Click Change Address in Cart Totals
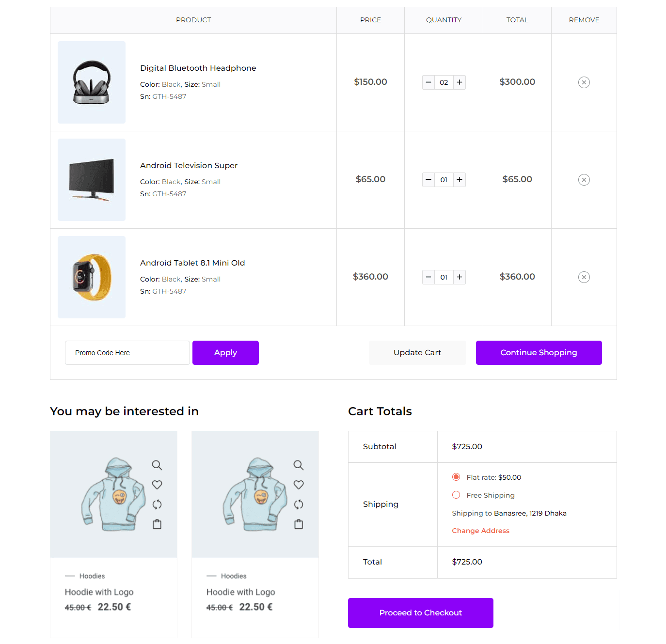Screen dimensions: 666x644 tap(480, 530)
